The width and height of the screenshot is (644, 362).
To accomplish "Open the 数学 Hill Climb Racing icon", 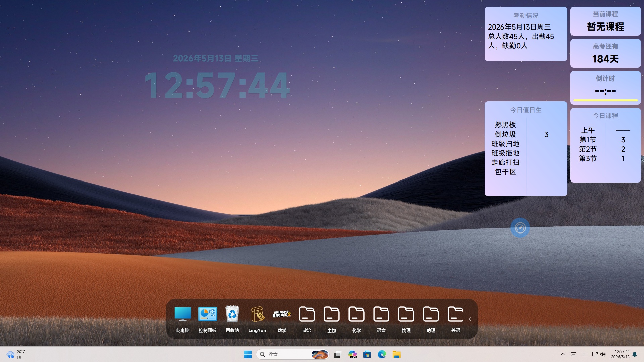I will tap(282, 319).
